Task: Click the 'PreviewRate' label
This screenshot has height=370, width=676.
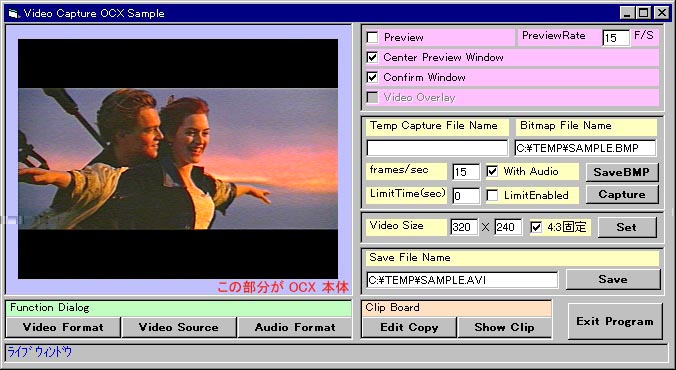Action: (x=554, y=36)
